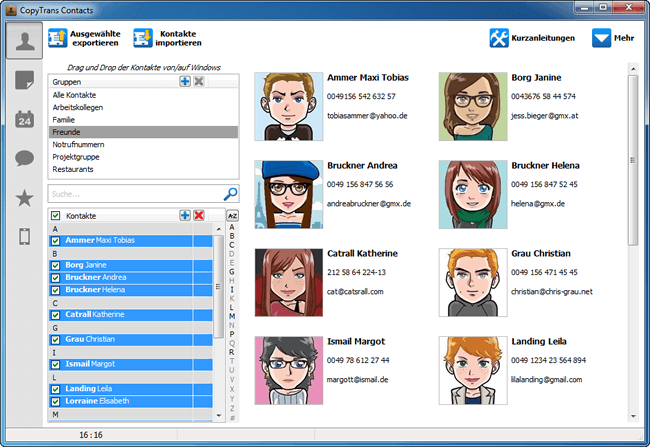Open the Contacts section in the sidebar
The width and height of the screenshot is (650, 447).
click(24, 41)
